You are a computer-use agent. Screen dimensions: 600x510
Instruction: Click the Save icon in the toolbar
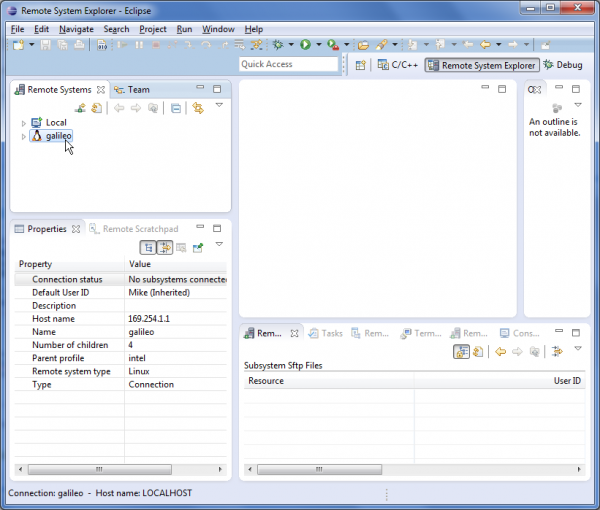[x=46, y=45]
